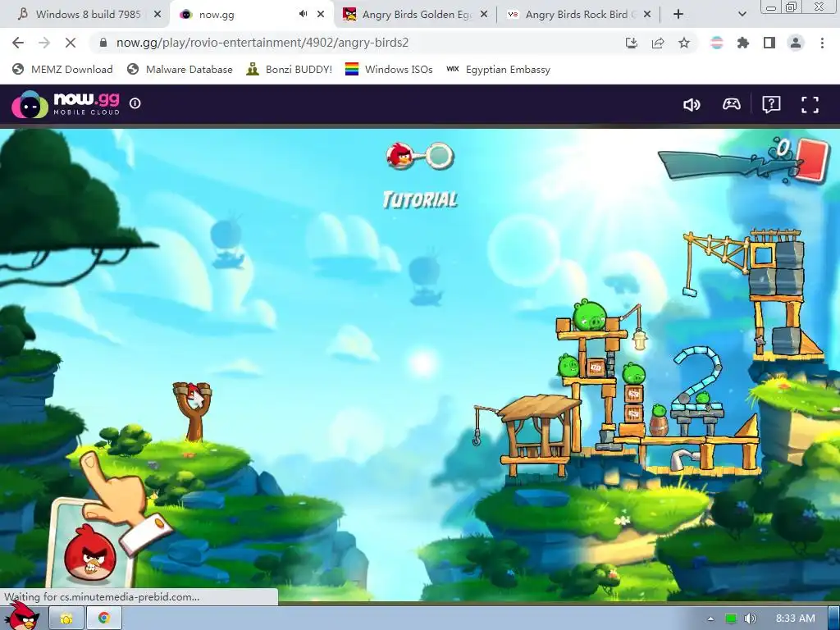Click the empty stage progress circle
Screen dimensions: 840x630
coord(440,156)
